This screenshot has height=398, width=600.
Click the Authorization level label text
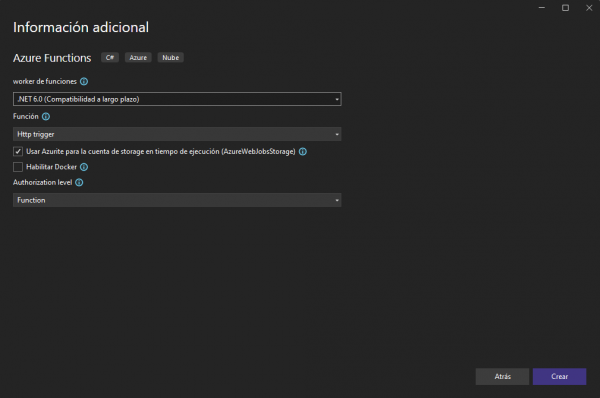pos(42,183)
